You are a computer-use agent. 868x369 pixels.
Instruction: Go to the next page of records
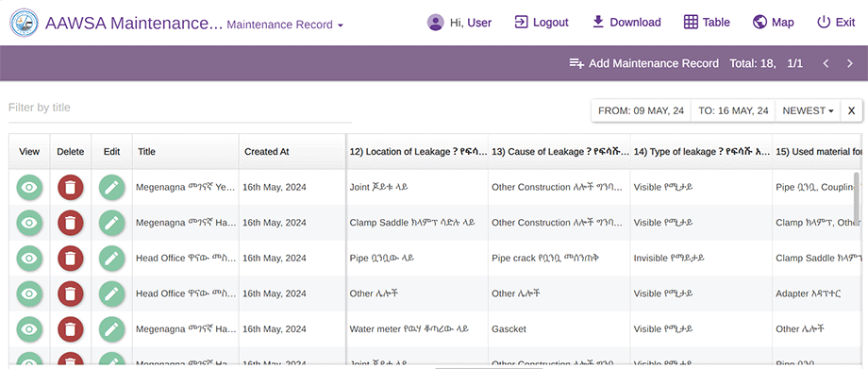coord(850,64)
